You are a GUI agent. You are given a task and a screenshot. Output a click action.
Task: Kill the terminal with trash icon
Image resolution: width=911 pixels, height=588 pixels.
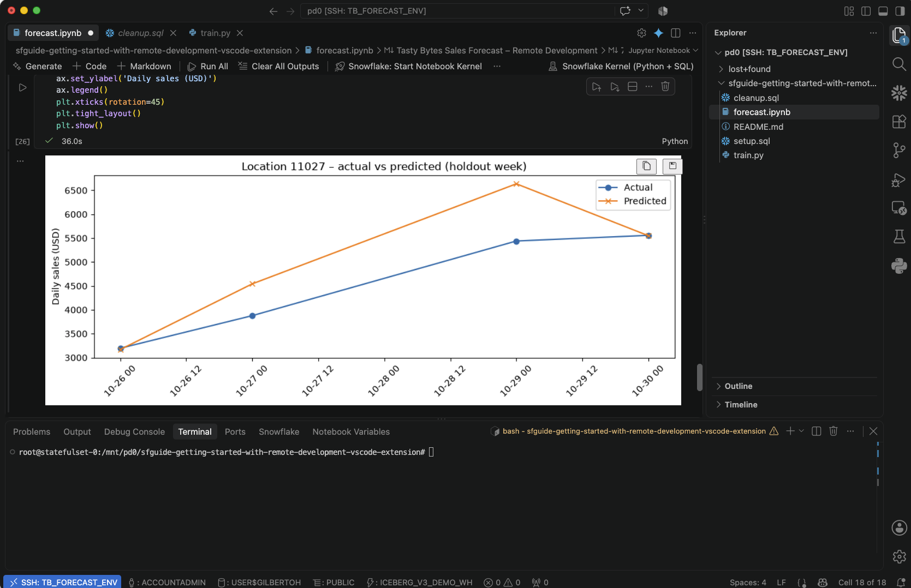click(833, 431)
